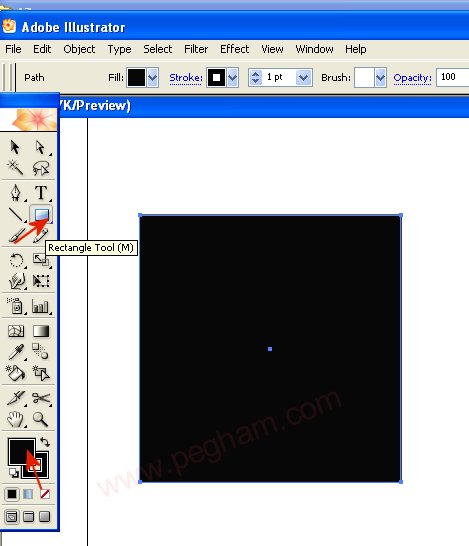
Task: Open the Object menu
Action: pyautogui.click(x=79, y=49)
